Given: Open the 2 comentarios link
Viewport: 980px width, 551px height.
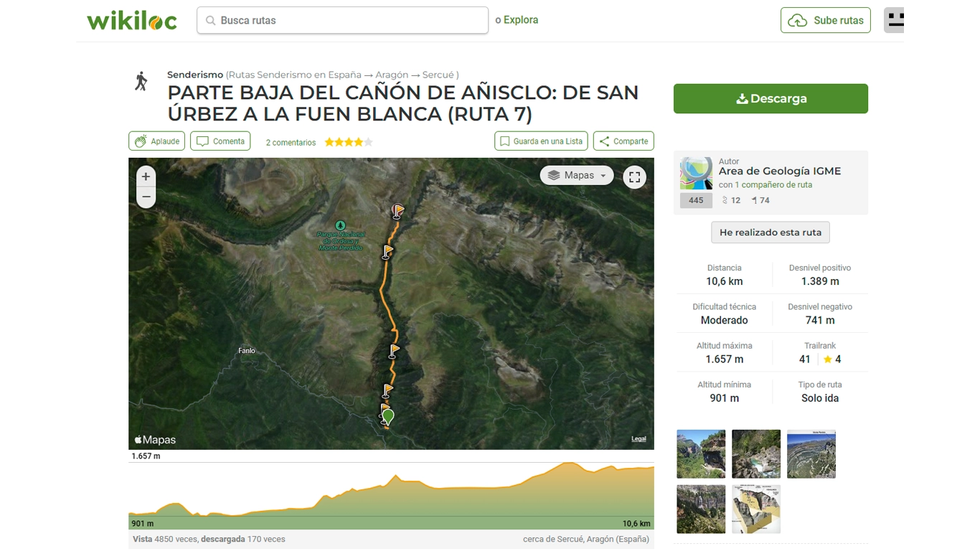Looking at the screenshot, I should 291,143.
